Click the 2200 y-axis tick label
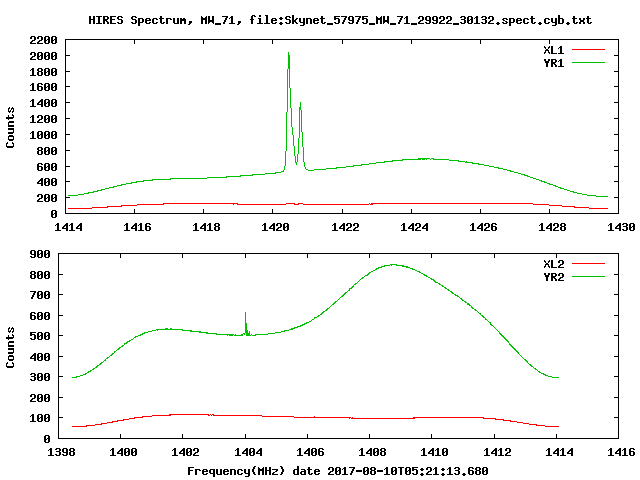 coord(43,40)
